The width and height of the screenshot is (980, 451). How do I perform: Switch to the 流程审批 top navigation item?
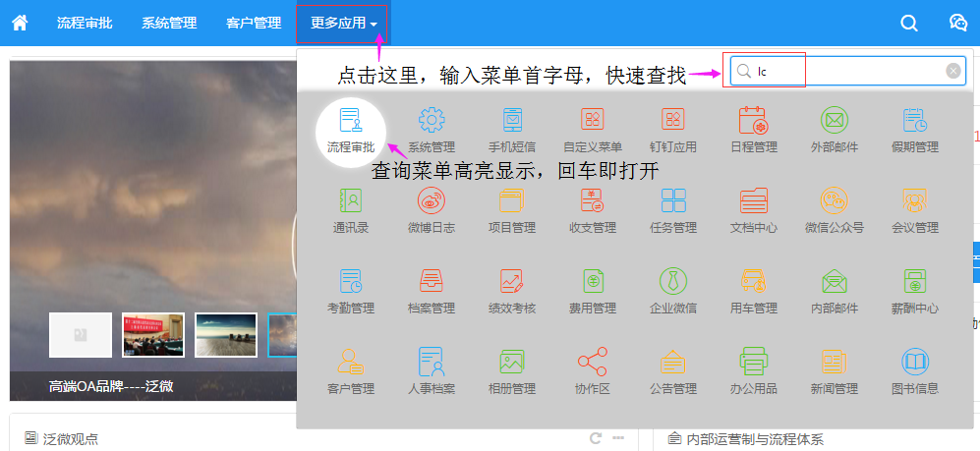[85, 24]
